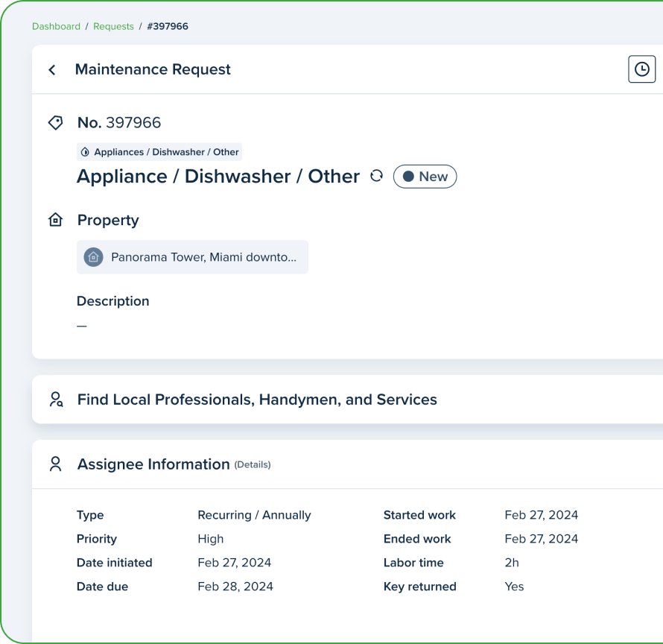The width and height of the screenshot is (663, 644).
Task: Click the person icon beside Assignee Information
Action: coord(55,463)
